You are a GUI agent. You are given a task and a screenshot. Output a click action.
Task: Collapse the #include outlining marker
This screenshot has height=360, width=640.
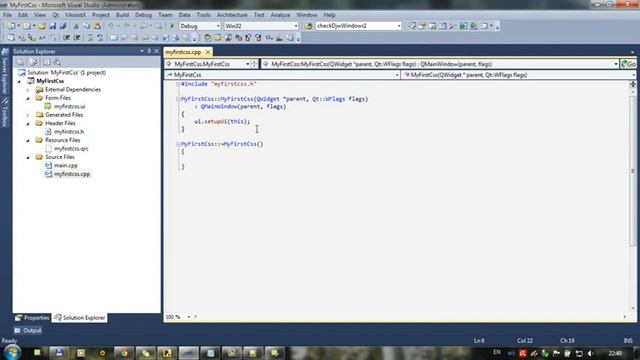pyautogui.click(x=178, y=84)
